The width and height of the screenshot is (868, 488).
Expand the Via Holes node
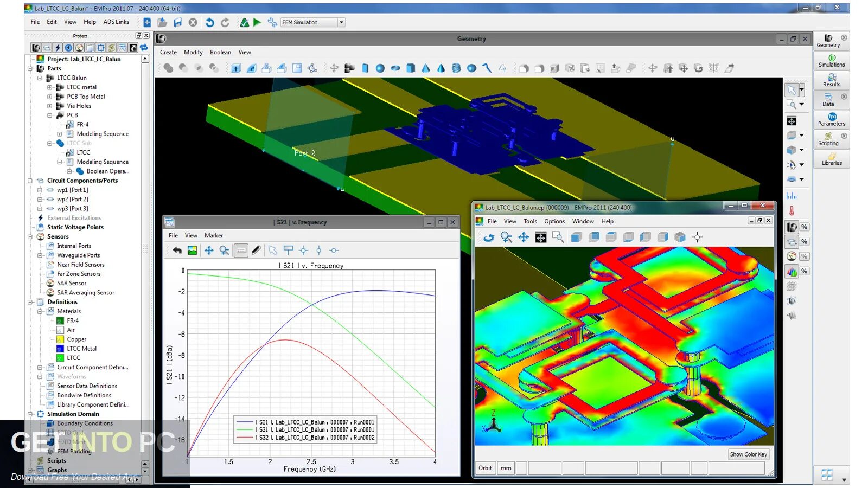50,106
